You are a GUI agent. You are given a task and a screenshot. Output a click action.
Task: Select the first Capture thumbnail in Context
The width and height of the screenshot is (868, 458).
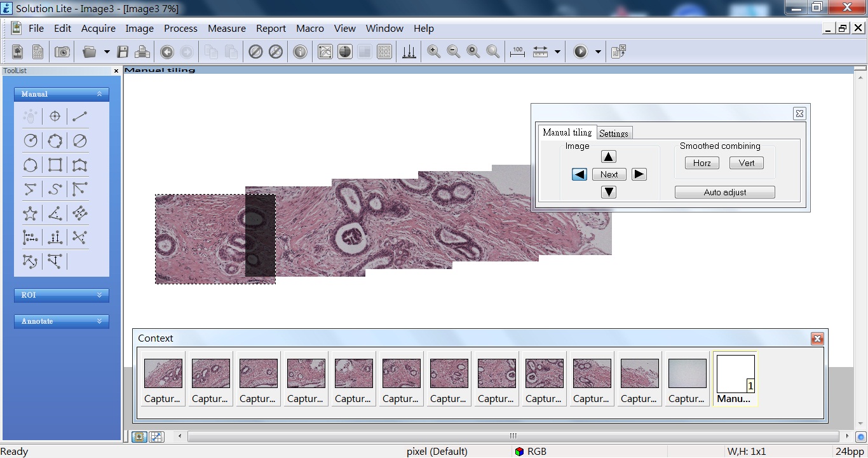[x=163, y=379]
